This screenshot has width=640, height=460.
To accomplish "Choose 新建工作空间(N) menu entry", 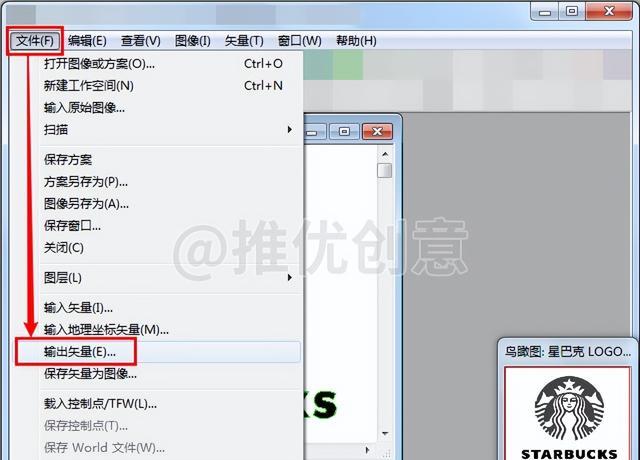I will 171,86.
